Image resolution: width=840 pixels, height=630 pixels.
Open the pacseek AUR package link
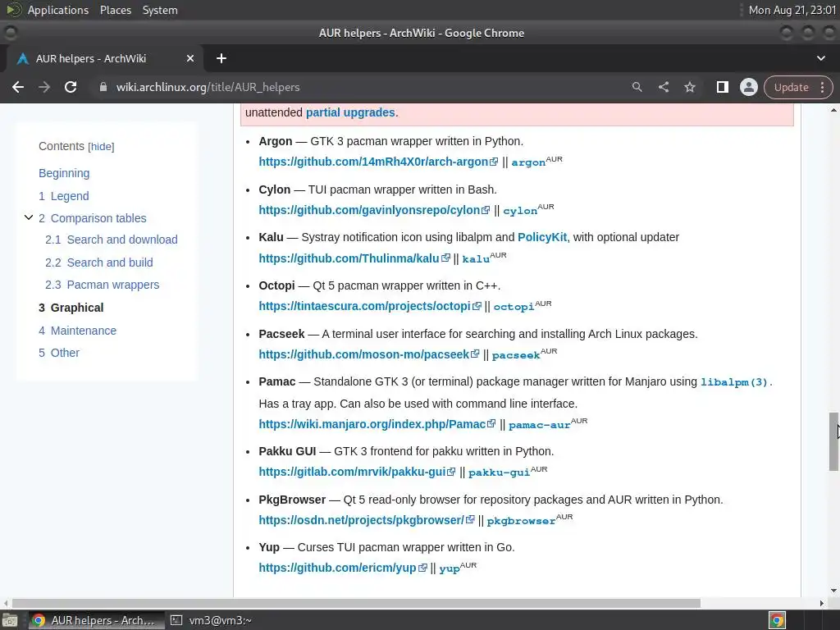[516, 355]
